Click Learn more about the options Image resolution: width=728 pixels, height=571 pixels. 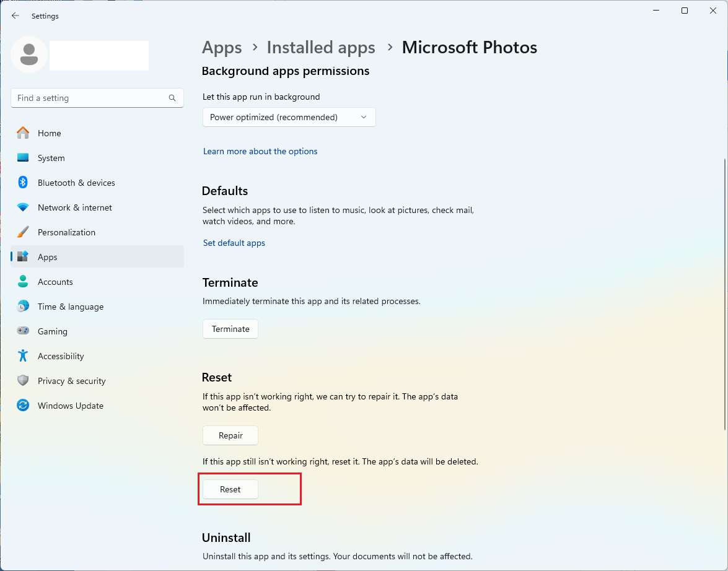tap(260, 151)
